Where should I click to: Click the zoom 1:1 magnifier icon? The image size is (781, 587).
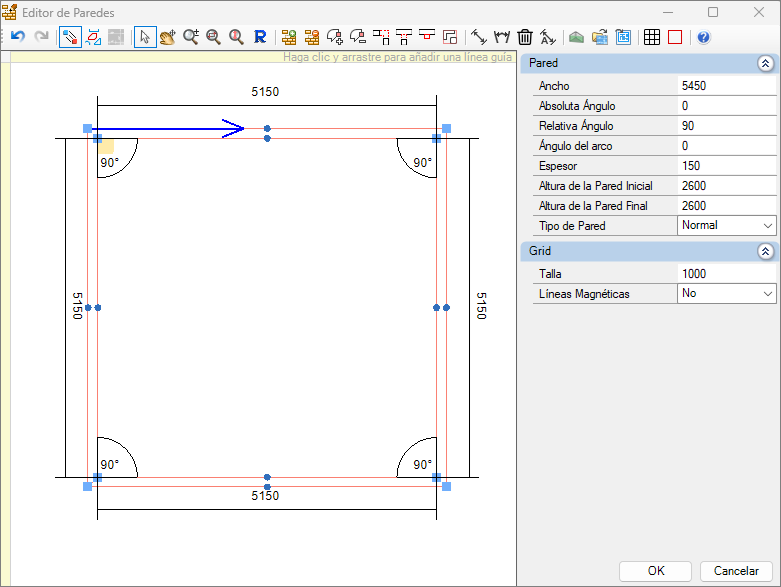237,37
